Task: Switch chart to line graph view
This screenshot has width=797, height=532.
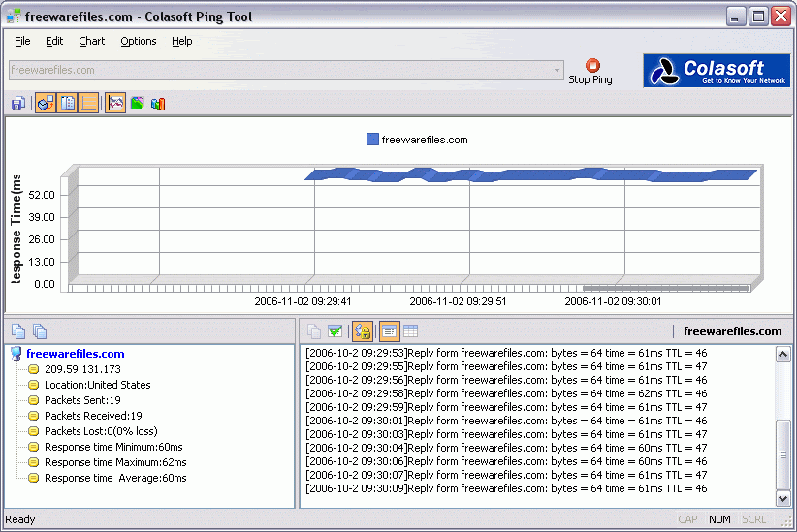Action: coord(115,103)
